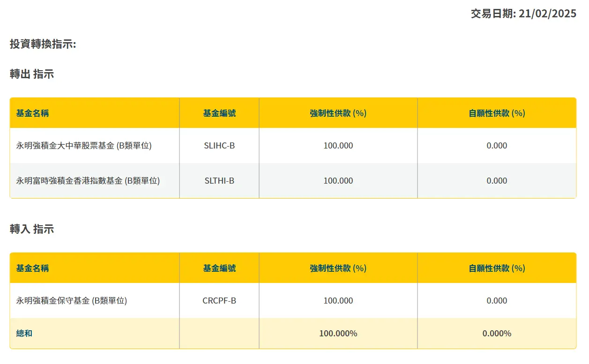Viewport: 589px width, 364px height.
Task: Select fund name 永明富時強積金香港指數基金 (B類單位)
Action: point(88,181)
